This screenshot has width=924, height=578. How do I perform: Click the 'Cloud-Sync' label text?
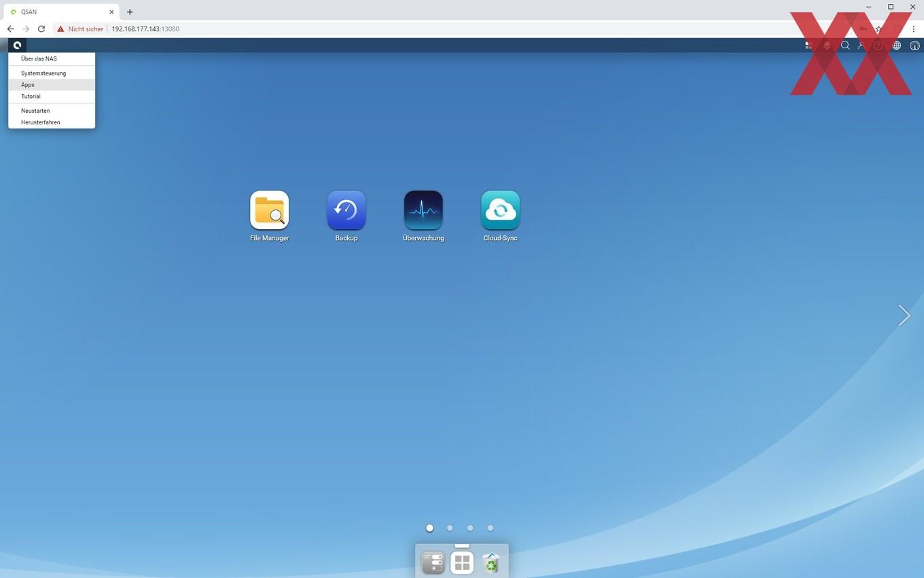click(x=501, y=238)
